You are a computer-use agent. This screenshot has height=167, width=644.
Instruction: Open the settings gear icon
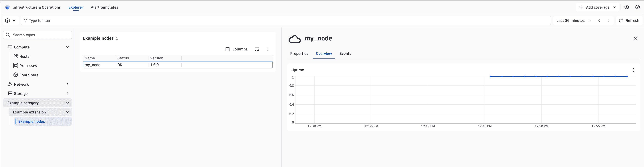click(x=627, y=7)
